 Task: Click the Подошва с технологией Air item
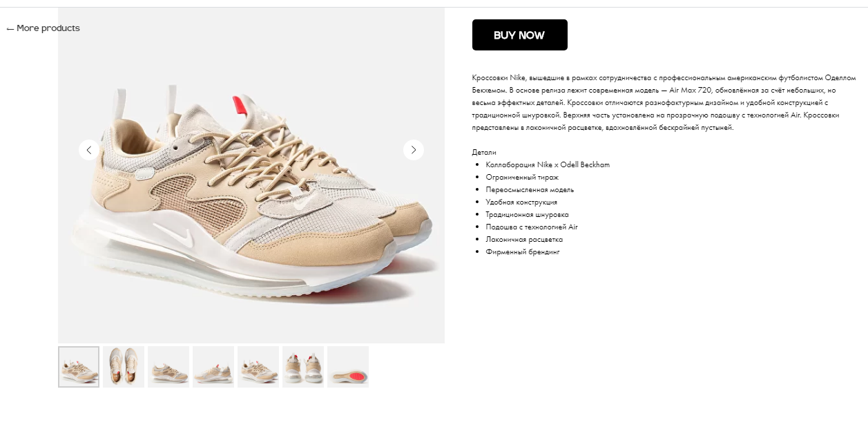click(532, 227)
